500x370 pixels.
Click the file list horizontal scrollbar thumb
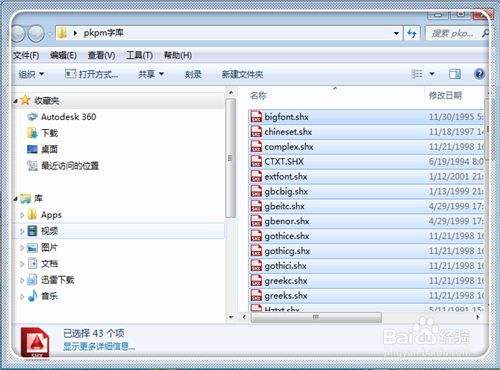point(316,317)
